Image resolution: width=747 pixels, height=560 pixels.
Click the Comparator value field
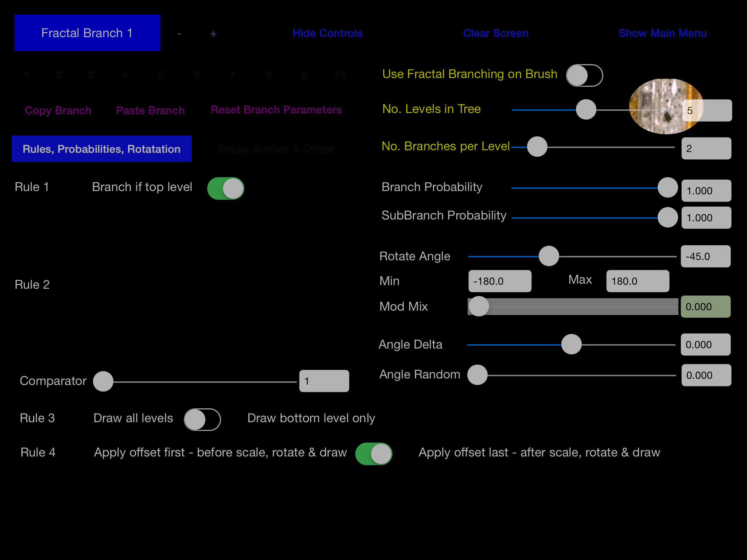tap(324, 381)
